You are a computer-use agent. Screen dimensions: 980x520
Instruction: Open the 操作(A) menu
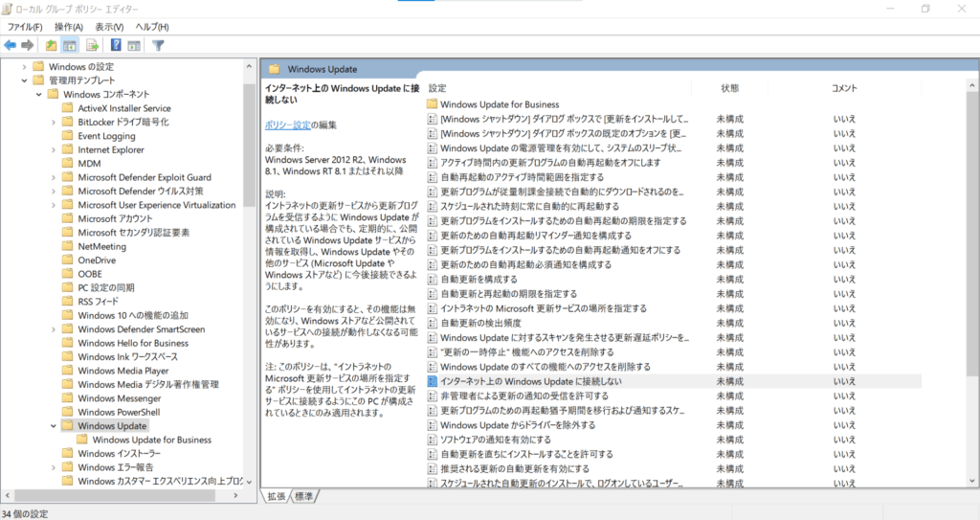68,27
